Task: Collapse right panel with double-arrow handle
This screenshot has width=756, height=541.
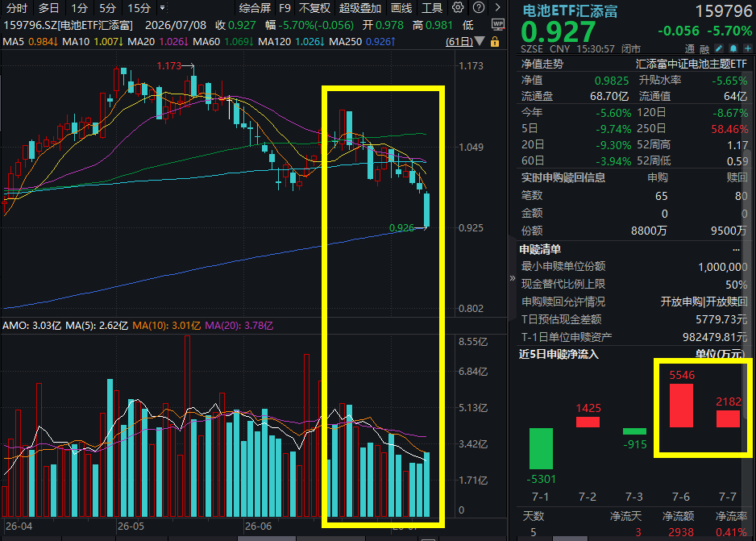Action: [512, 277]
